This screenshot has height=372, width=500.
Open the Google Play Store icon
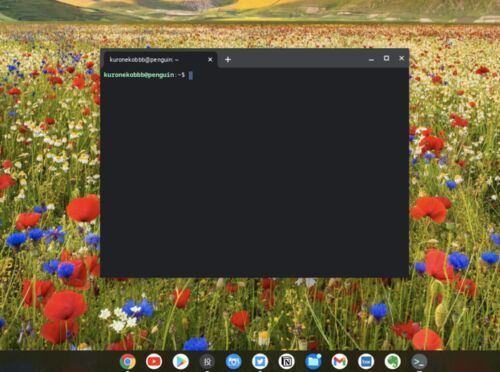(x=181, y=362)
